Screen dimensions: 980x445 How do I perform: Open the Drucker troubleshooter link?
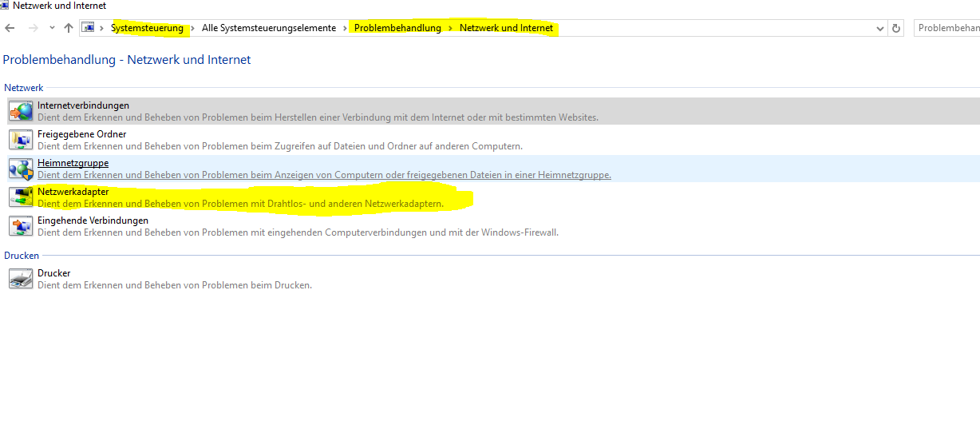tap(53, 273)
